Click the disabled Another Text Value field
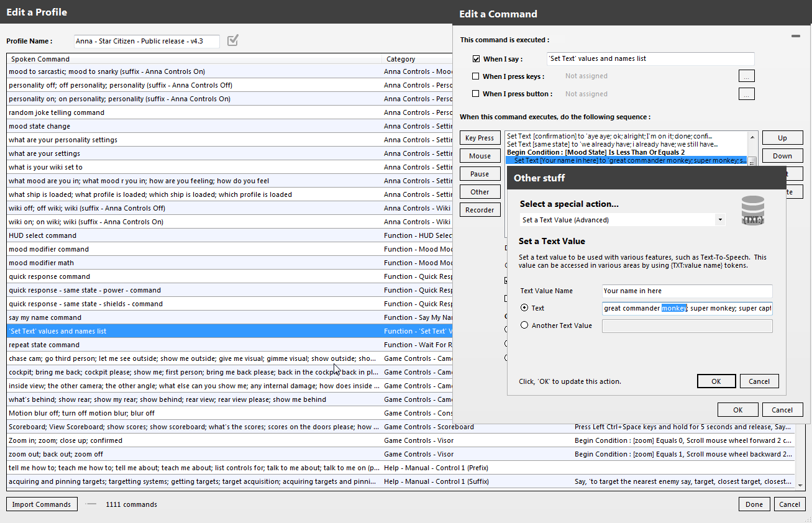The width and height of the screenshot is (812, 523). (687, 326)
